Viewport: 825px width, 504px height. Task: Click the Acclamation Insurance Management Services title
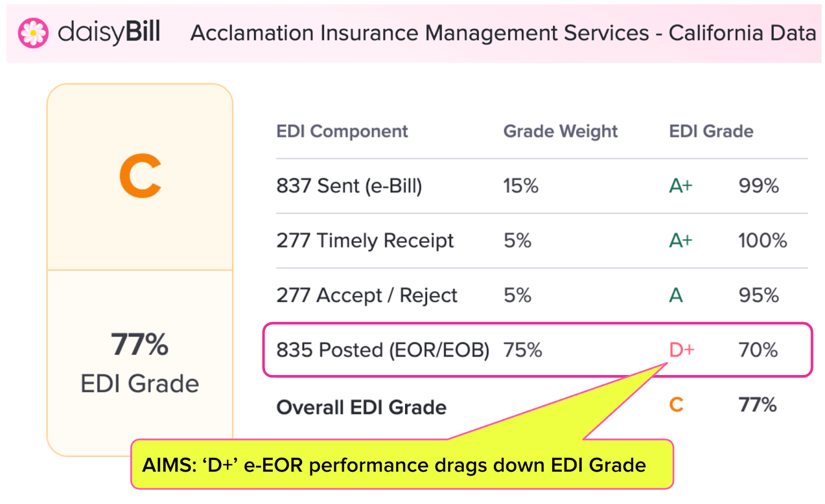tap(503, 33)
